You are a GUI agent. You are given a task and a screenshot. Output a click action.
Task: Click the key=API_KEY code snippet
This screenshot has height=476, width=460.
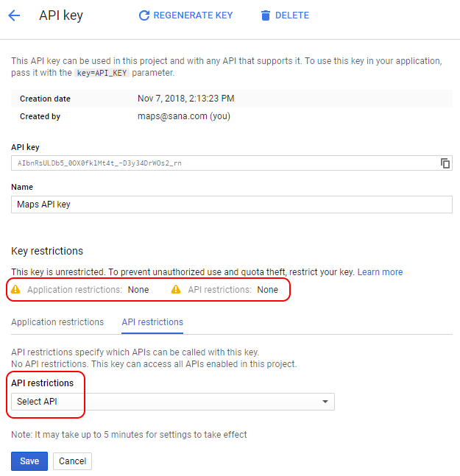102,73
